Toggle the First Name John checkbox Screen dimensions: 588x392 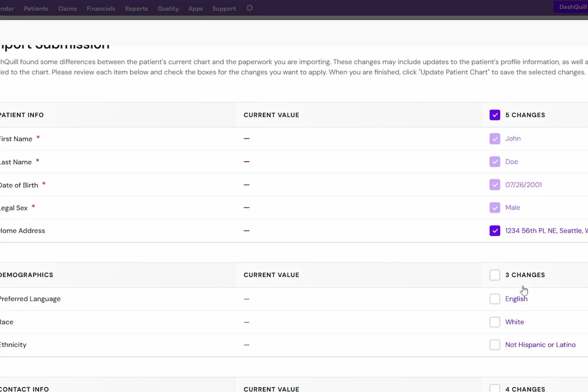coord(495,139)
